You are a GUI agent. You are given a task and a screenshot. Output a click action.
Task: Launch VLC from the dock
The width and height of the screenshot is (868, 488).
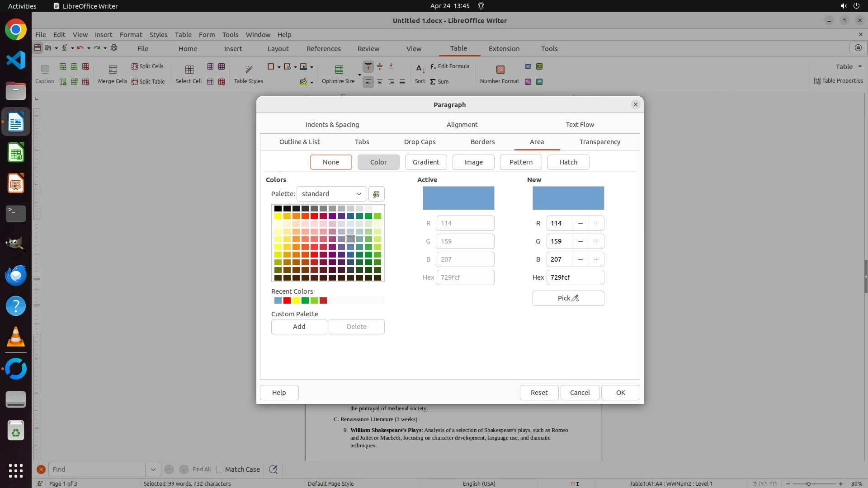point(16,337)
